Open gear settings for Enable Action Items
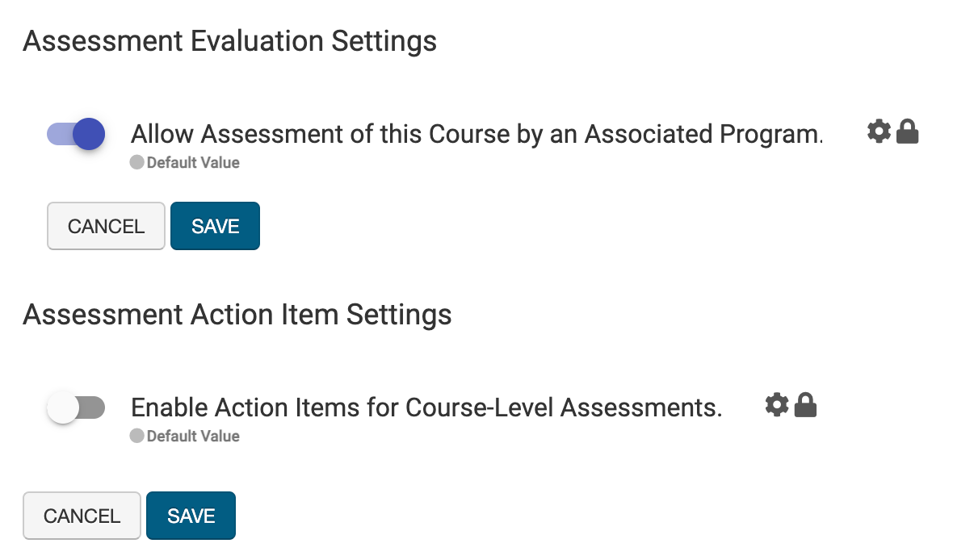The width and height of the screenshot is (953, 560). click(x=776, y=405)
